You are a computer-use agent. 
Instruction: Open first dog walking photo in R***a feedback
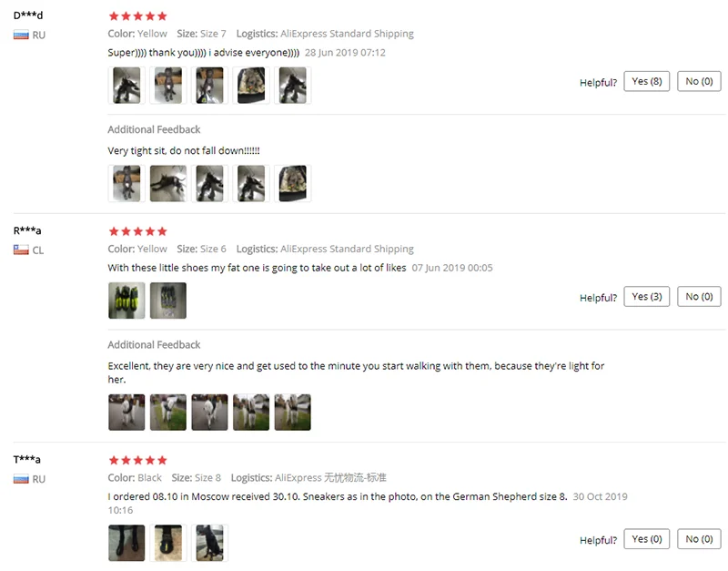coord(126,413)
